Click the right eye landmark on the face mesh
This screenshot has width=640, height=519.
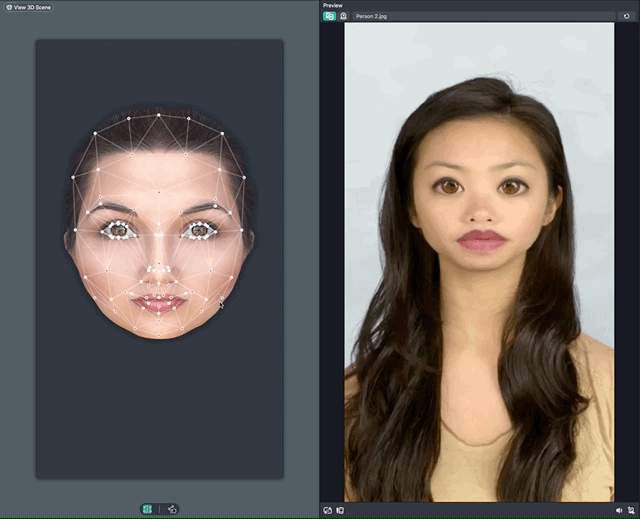199,229
